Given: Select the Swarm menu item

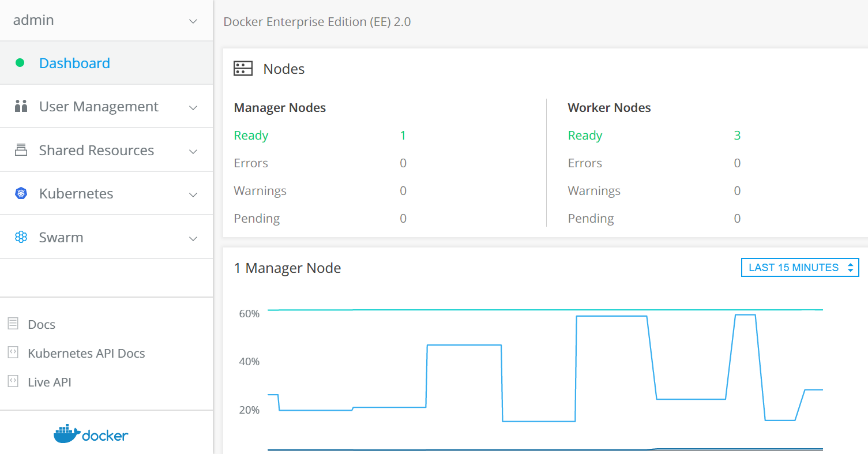Looking at the screenshot, I should pos(61,237).
